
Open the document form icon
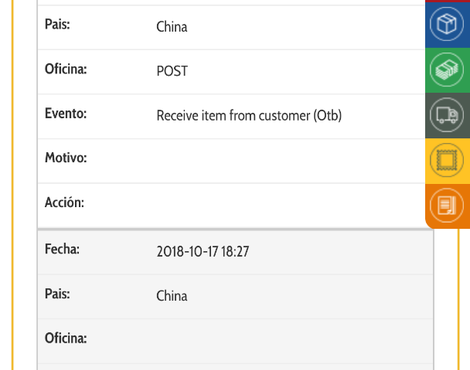point(447,206)
